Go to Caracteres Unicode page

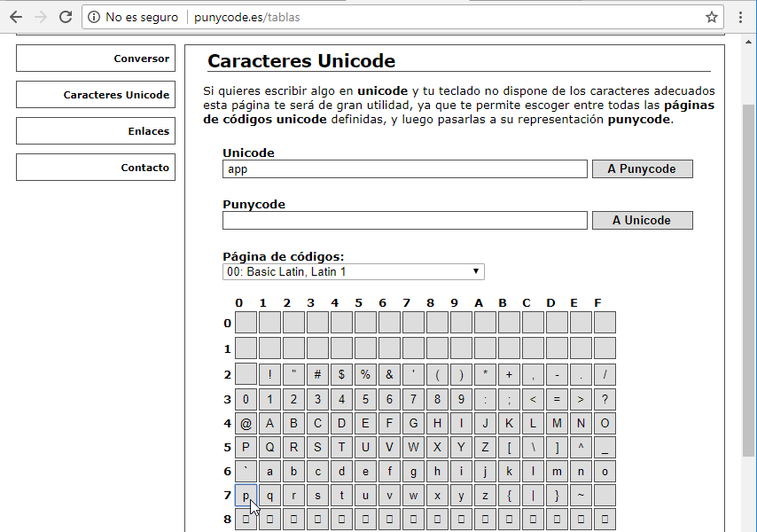click(x=95, y=95)
